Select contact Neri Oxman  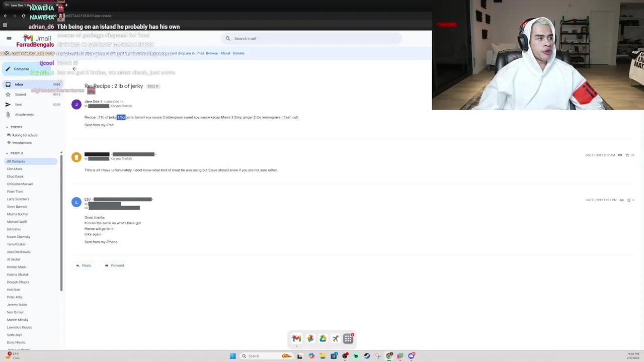coord(16,312)
